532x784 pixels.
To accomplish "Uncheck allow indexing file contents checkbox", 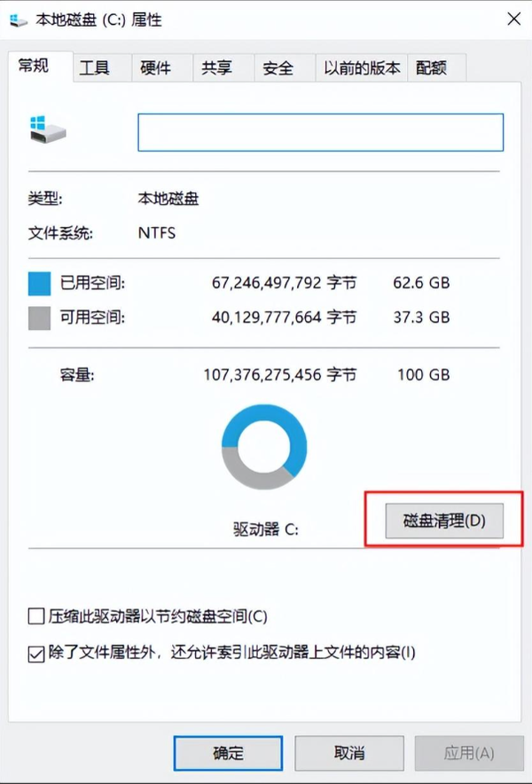I will pos(36,654).
